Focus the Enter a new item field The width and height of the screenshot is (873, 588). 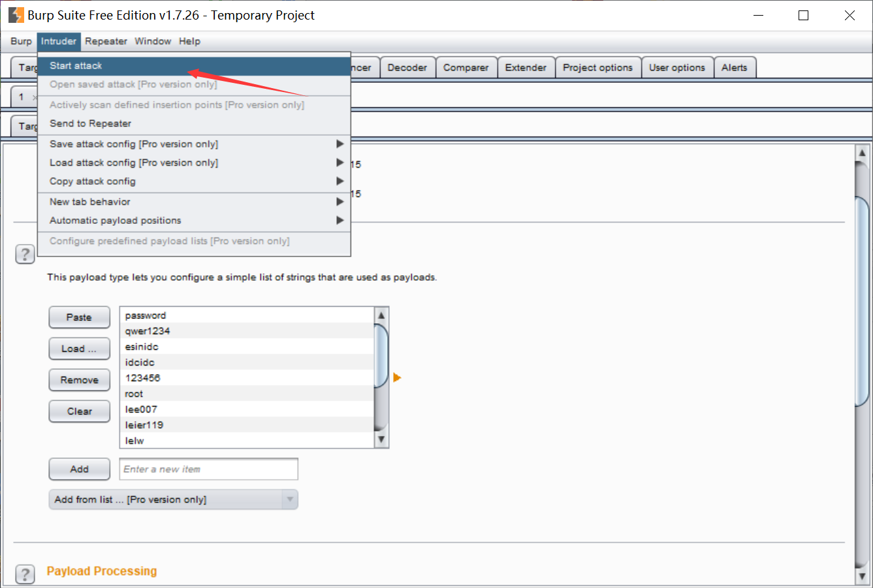(208, 469)
